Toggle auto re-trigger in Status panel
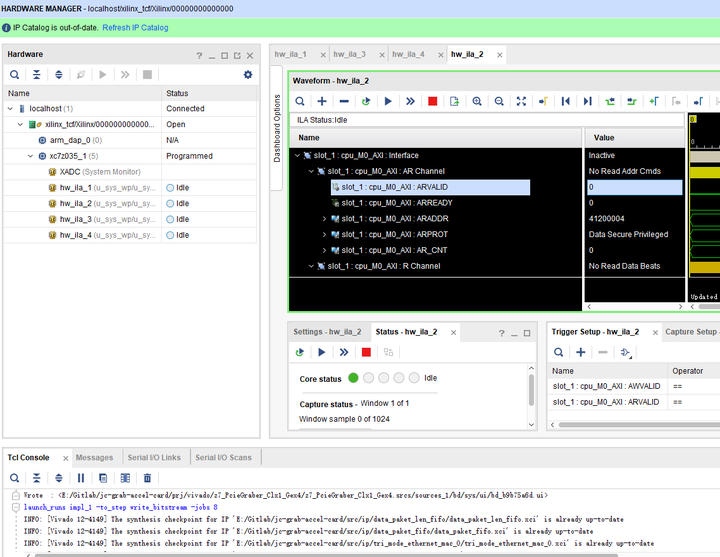The image size is (720, 557). coord(300,352)
